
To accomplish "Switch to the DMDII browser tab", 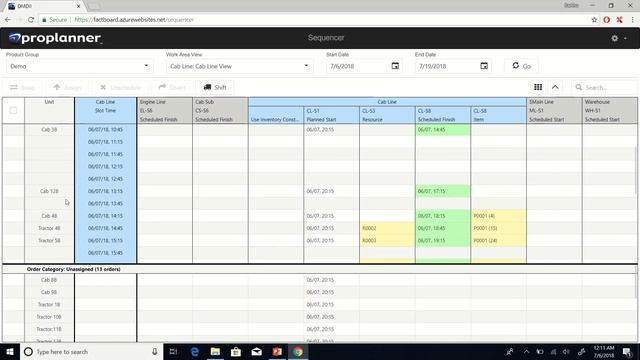I will tap(43, 6).
